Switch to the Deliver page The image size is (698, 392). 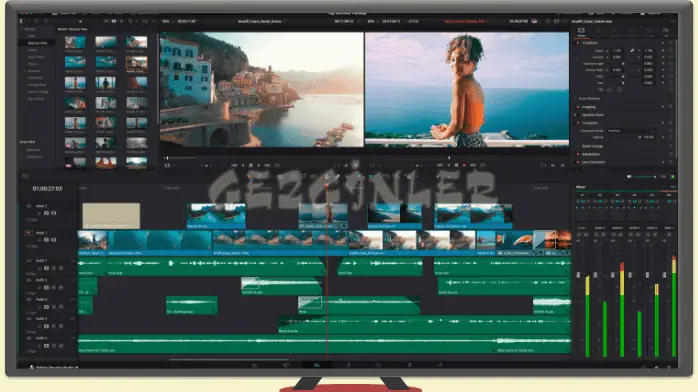coord(440,365)
